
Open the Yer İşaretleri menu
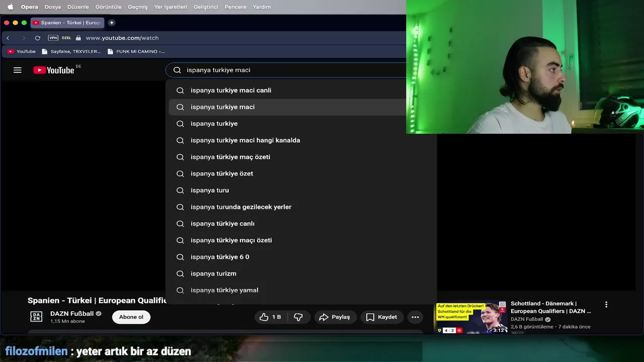click(171, 7)
